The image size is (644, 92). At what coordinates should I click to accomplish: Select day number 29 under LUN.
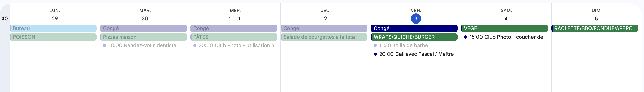coord(55,19)
